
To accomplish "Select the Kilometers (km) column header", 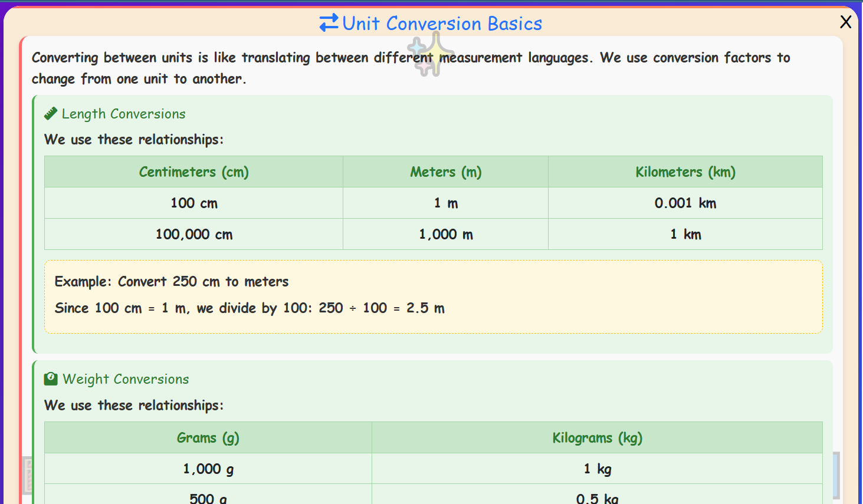I will click(685, 172).
